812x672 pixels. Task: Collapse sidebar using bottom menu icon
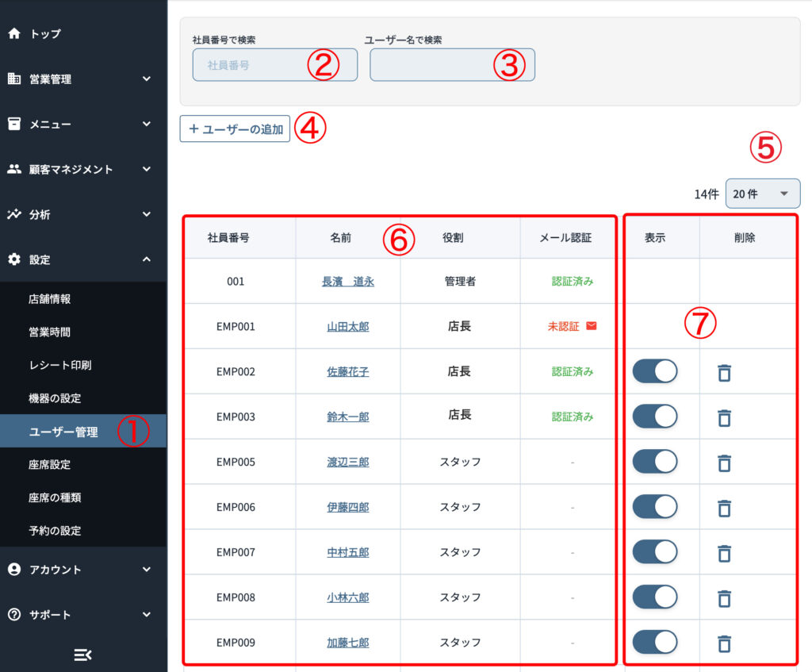[82, 655]
